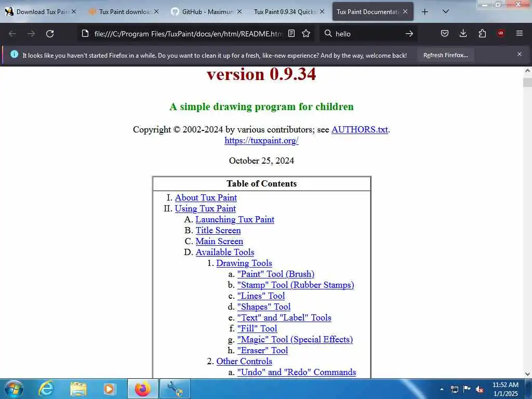
Task: Open the Downloads panel icon
Action: coord(463,33)
